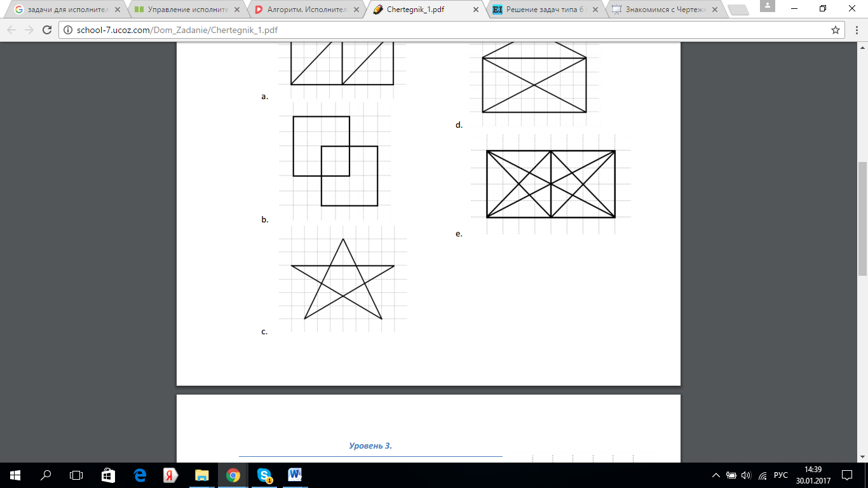
Task: Bookmark this page with the star icon
Action: [x=836, y=30]
